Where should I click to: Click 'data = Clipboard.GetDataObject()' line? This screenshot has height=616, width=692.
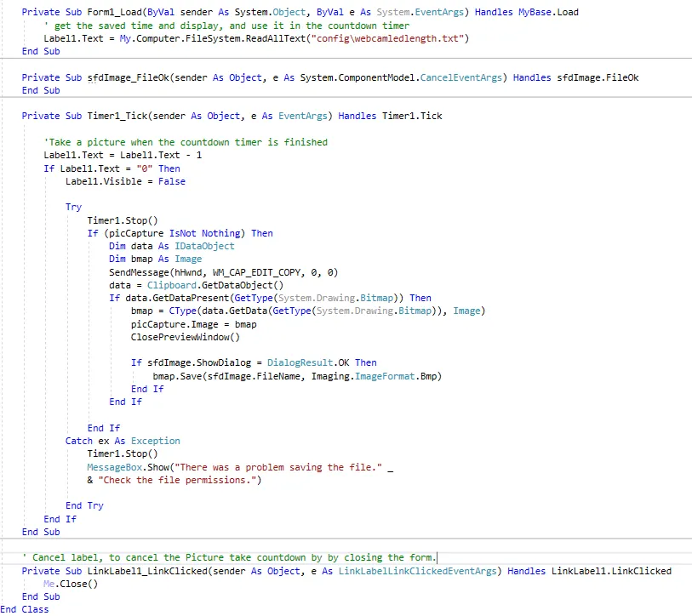pyautogui.click(x=197, y=286)
